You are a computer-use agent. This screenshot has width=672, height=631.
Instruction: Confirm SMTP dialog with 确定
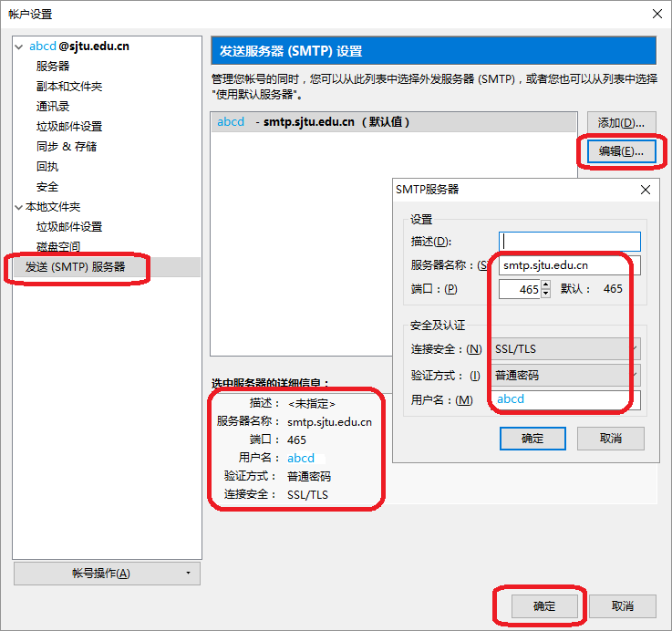[x=532, y=438]
